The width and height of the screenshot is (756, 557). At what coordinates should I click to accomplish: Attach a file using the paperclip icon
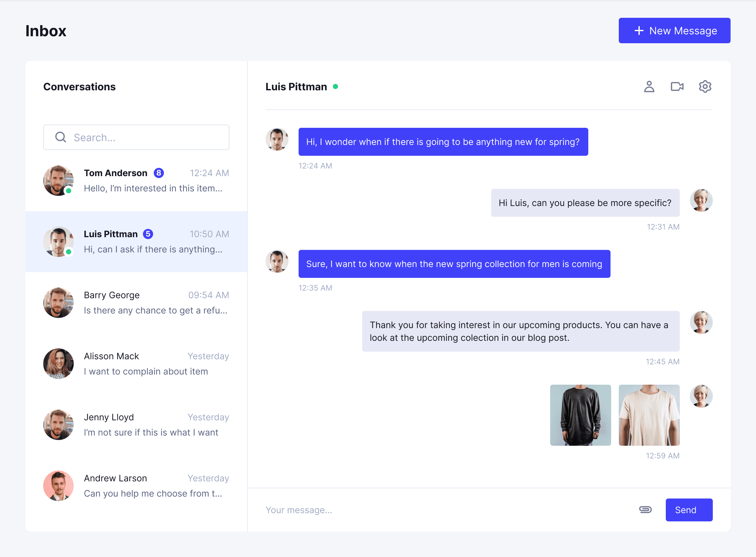[645, 510]
